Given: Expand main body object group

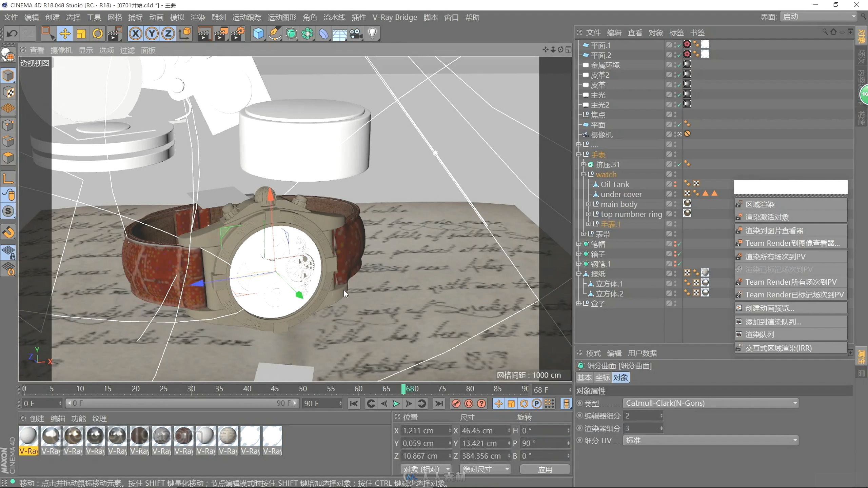Looking at the screenshot, I should click(x=589, y=204).
